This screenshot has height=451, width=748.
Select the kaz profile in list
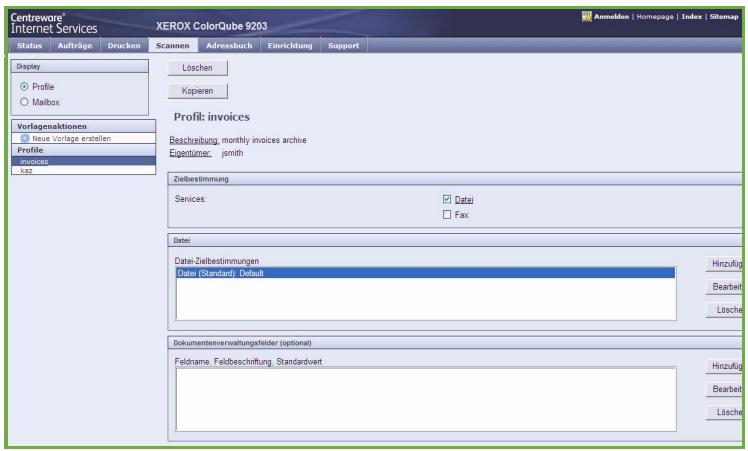(83, 170)
